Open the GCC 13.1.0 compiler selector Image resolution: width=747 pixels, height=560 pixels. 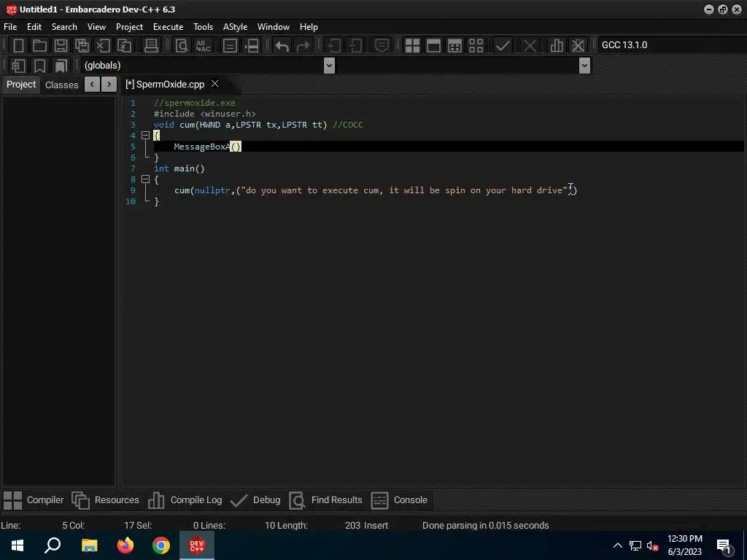[671, 44]
